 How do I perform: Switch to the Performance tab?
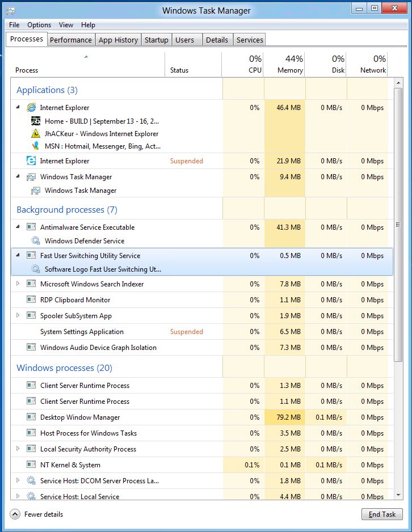(70, 40)
